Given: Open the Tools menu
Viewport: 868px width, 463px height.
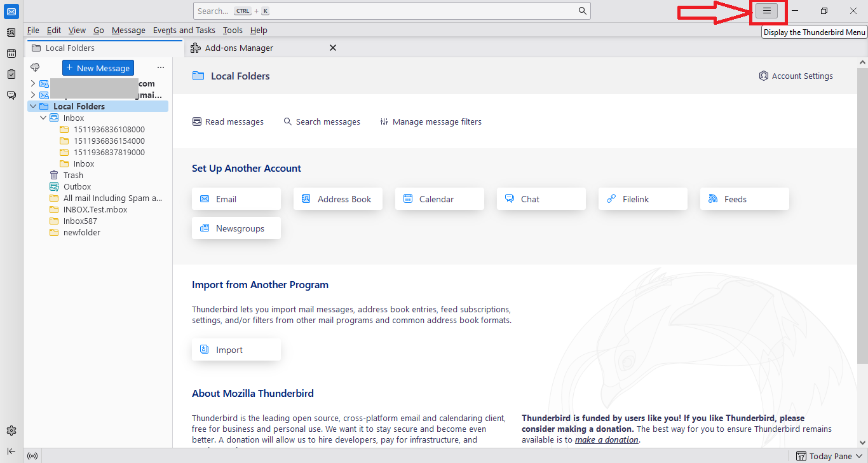Looking at the screenshot, I should (x=233, y=30).
